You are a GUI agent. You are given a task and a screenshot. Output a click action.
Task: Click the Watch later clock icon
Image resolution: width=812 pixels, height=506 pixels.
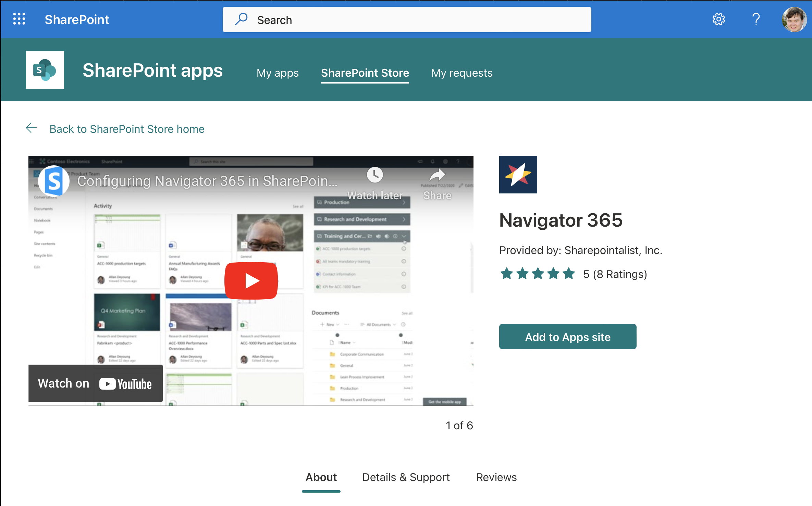pyautogui.click(x=375, y=175)
